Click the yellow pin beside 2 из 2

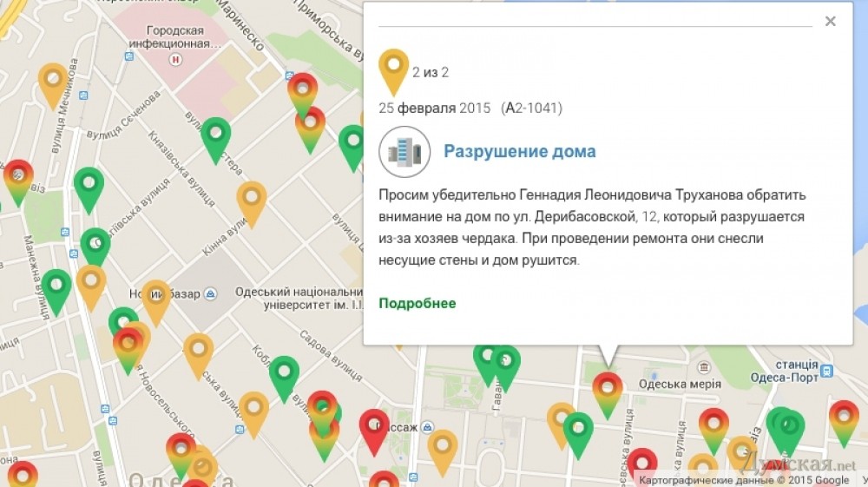[x=394, y=68]
